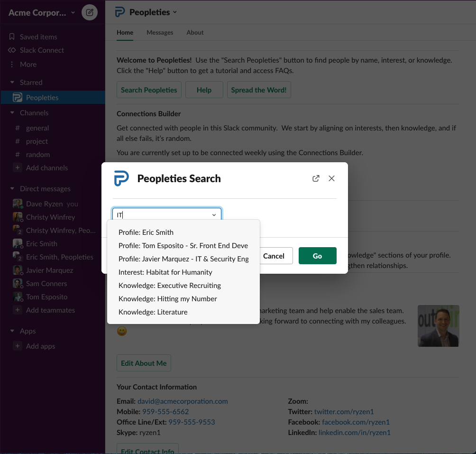Select Knowledge: Literature suggestion
This screenshot has height=454, width=476.
(x=183, y=312)
